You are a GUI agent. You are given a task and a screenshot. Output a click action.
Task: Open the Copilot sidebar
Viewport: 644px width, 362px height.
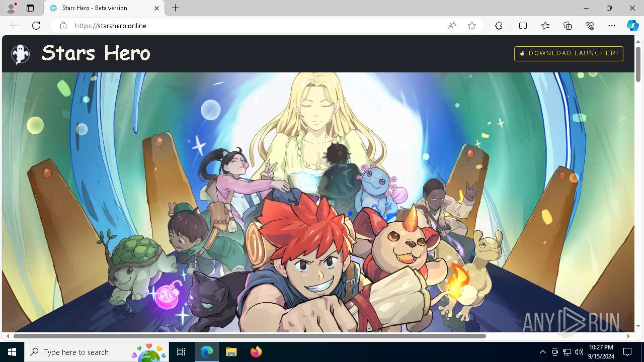click(632, 26)
